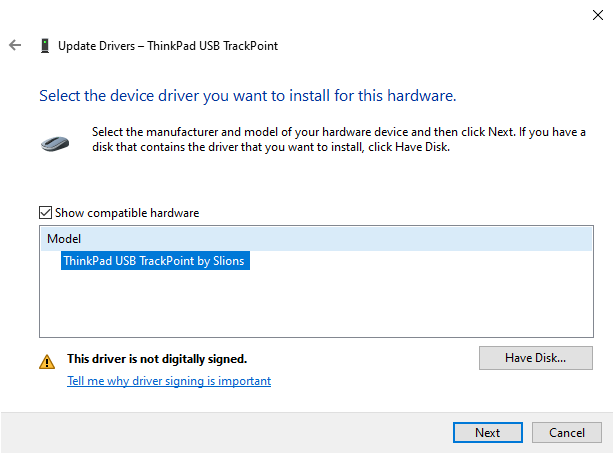Screen dimensions: 614x454
Task: Open the Have Disk... dialog
Action: pyautogui.click(x=536, y=358)
